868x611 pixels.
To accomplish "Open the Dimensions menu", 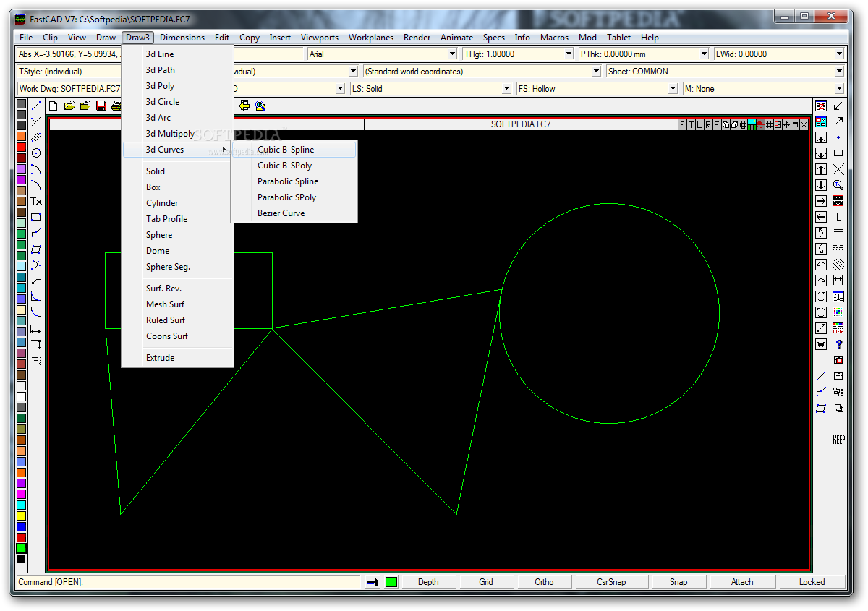I will click(182, 38).
